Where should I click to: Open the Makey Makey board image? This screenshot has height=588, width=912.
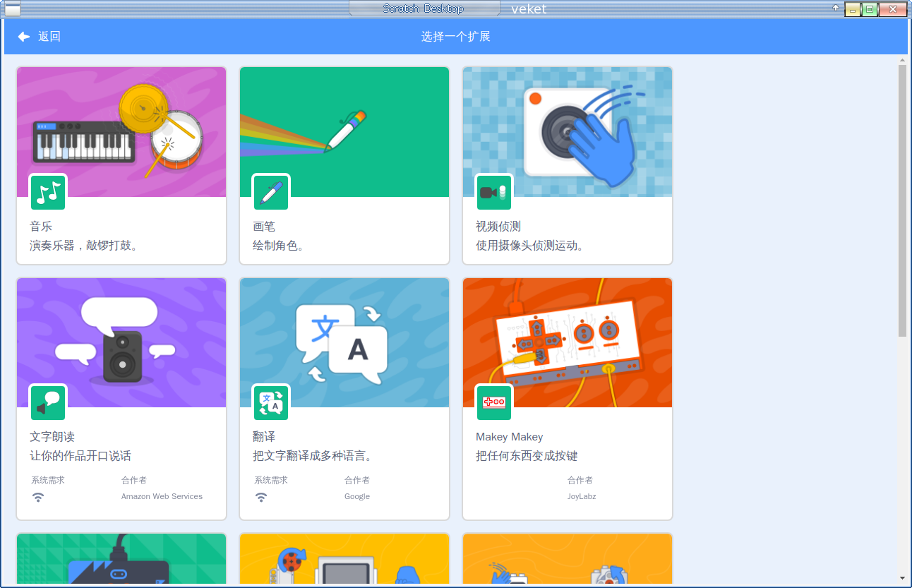[x=568, y=343]
